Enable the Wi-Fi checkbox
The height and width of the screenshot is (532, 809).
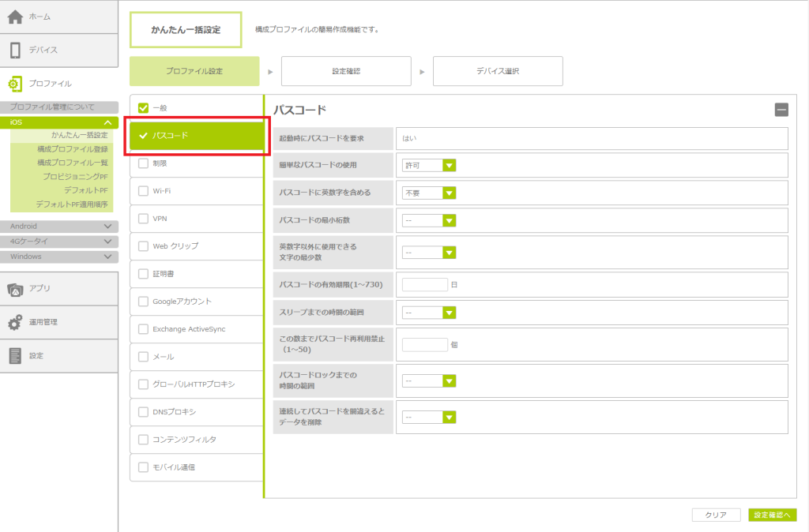143,191
